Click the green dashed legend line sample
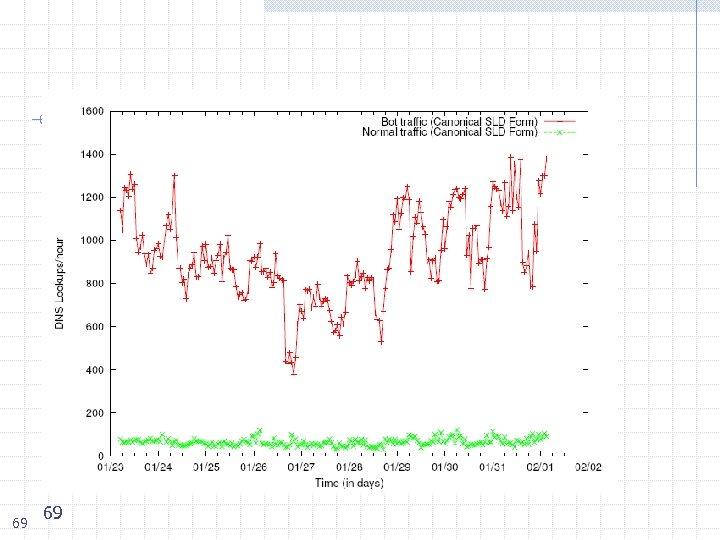The image size is (720, 540). (560, 132)
